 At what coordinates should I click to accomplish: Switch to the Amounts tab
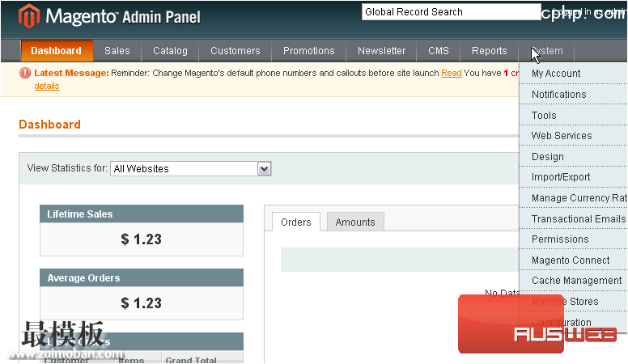(355, 222)
